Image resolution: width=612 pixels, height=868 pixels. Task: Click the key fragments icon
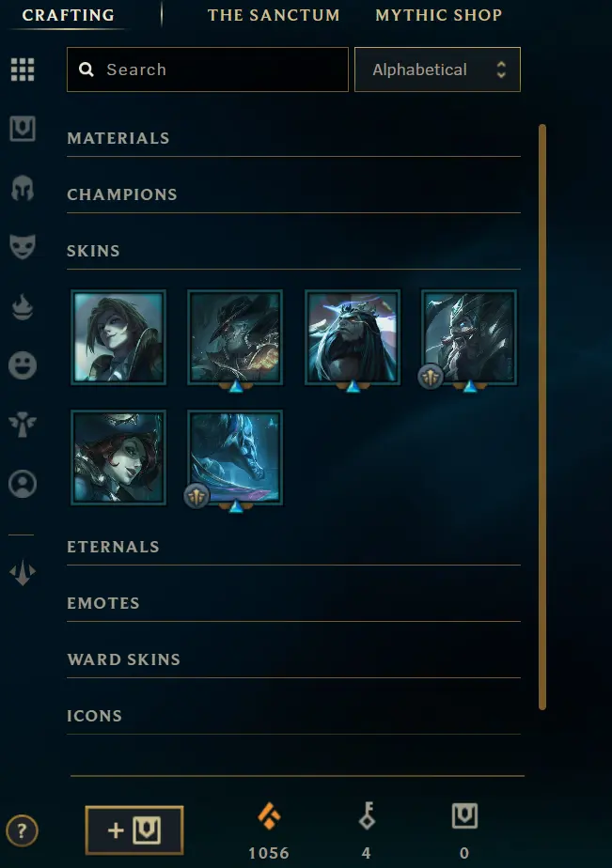click(367, 816)
